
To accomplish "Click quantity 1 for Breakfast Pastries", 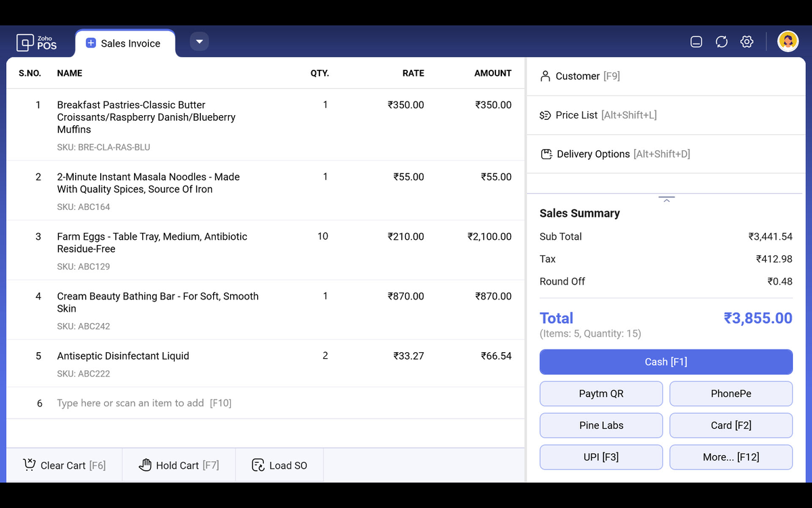I will (x=325, y=105).
